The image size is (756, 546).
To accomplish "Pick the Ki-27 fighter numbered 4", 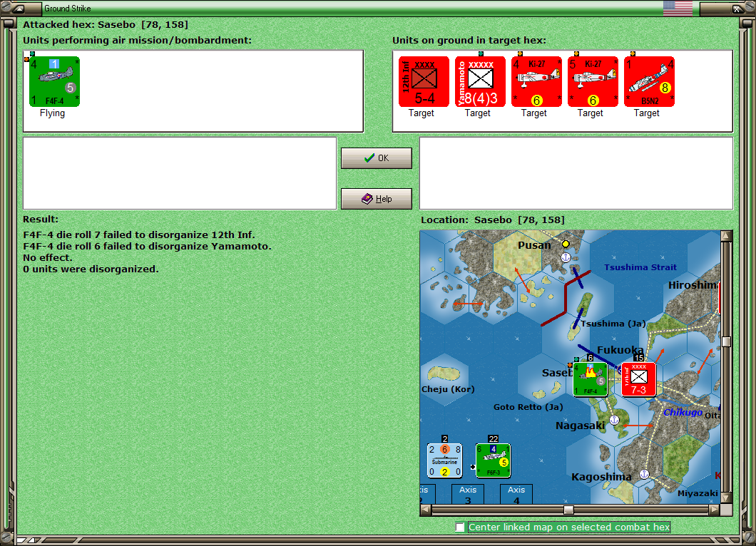I will (x=536, y=81).
